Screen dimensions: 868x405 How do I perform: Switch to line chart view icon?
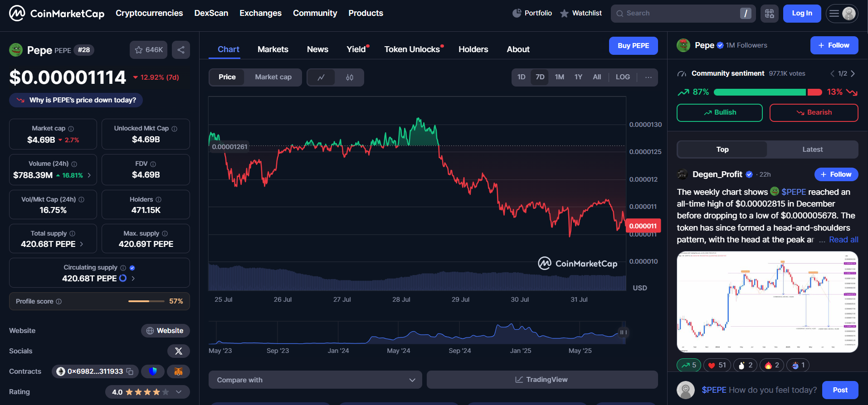[x=321, y=77]
